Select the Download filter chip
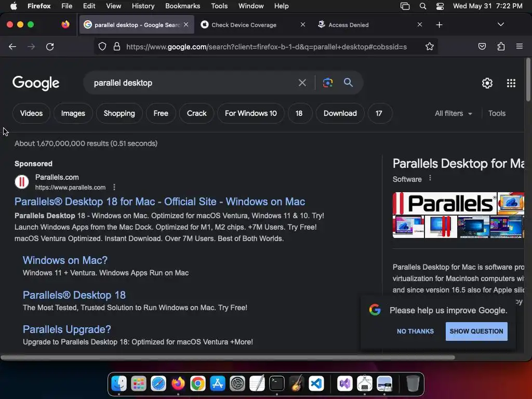Viewport: 532px width, 399px height. pyautogui.click(x=340, y=113)
